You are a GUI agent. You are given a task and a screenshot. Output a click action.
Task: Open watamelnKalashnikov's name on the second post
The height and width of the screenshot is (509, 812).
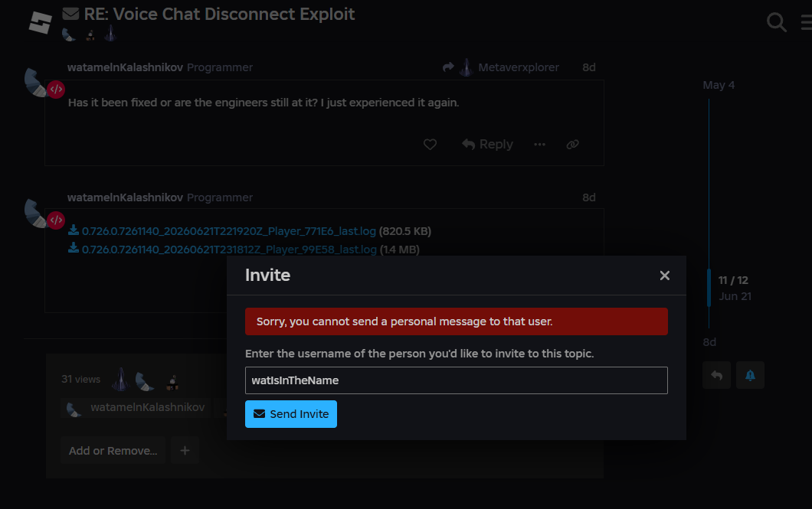(125, 197)
